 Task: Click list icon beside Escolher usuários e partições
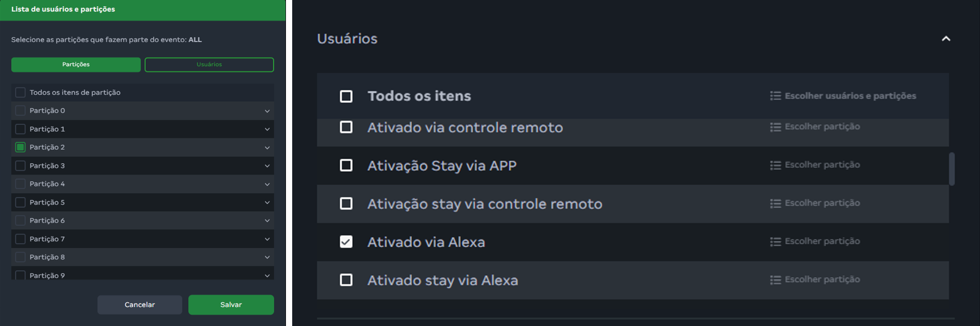pyautogui.click(x=775, y=96)
